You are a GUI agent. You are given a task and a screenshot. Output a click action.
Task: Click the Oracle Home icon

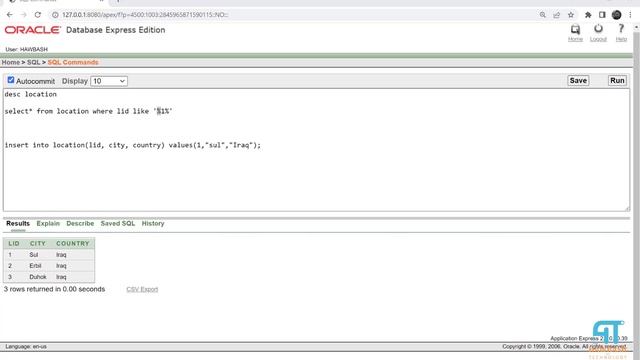[575, 29]
